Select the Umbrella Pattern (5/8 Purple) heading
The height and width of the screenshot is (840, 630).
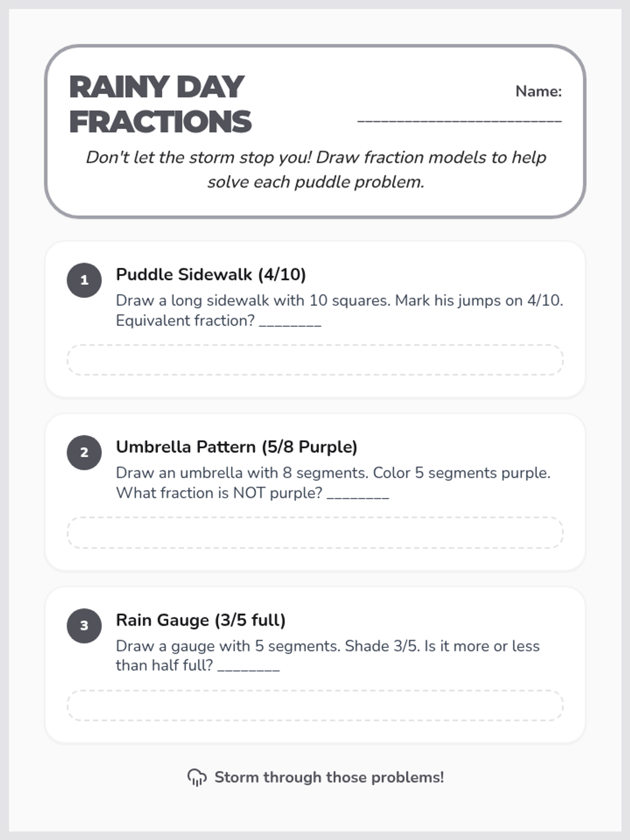[236, 447]
